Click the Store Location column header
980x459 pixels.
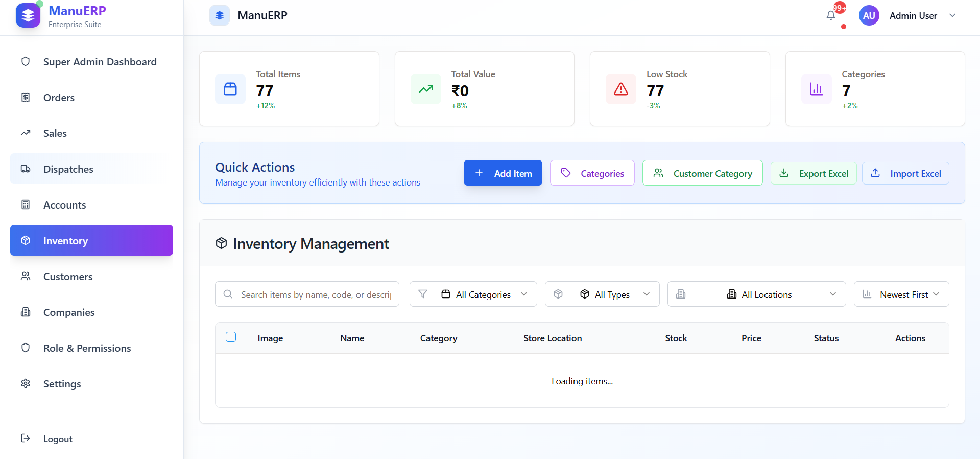(553, 338)
